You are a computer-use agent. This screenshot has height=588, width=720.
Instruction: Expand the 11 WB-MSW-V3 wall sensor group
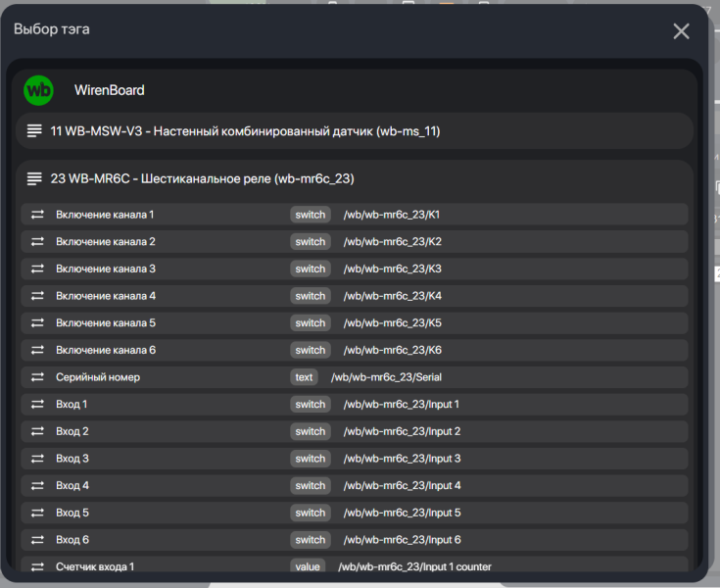pos(354,131)
